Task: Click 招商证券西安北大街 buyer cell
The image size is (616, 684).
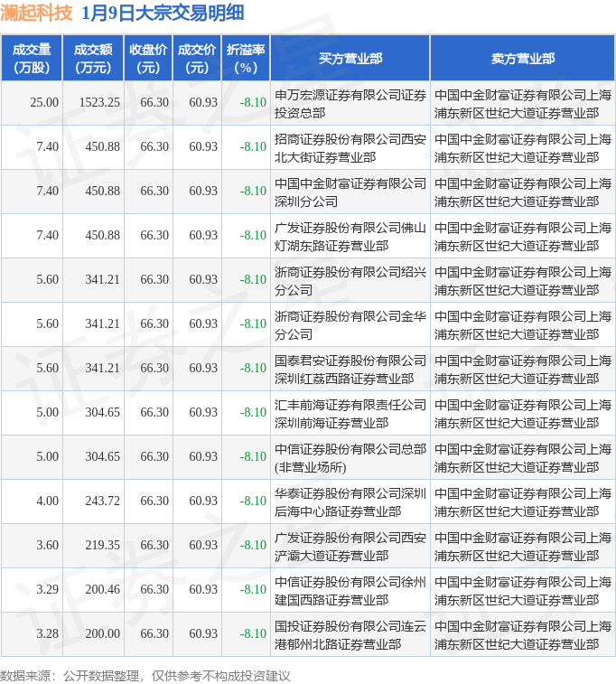Action: tap(350, 147)
